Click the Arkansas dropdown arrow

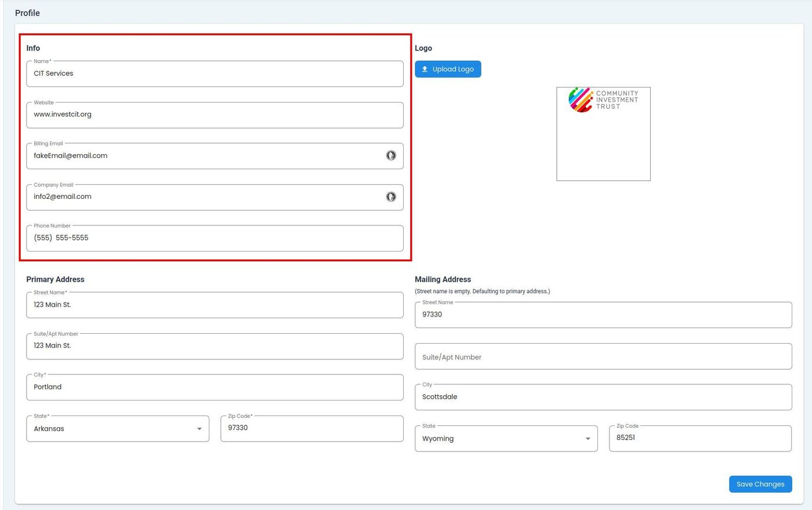point(199,429)
